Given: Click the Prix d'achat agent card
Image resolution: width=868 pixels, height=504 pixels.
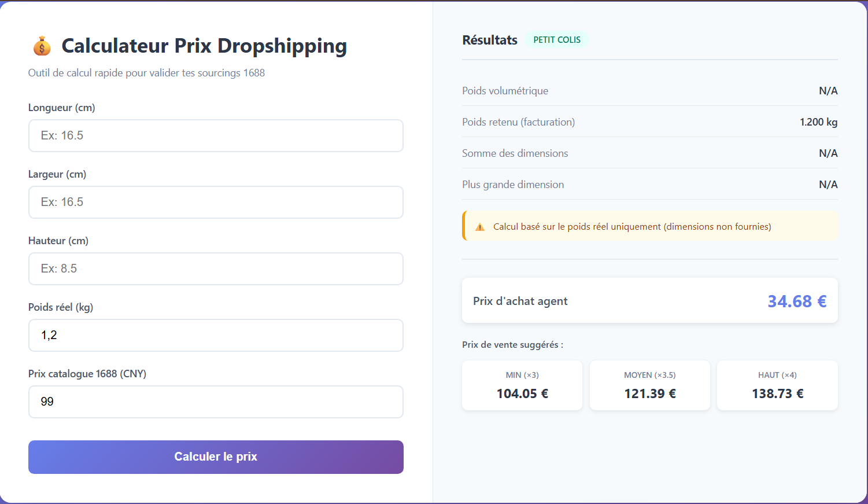Looking at the screenshot, I should [650, 300].
